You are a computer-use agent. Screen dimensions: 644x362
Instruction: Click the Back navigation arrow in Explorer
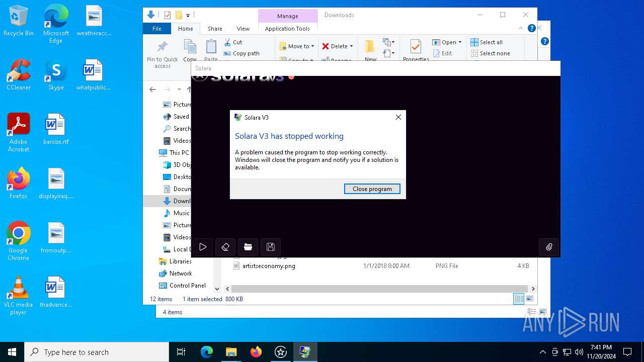(152, 89)
